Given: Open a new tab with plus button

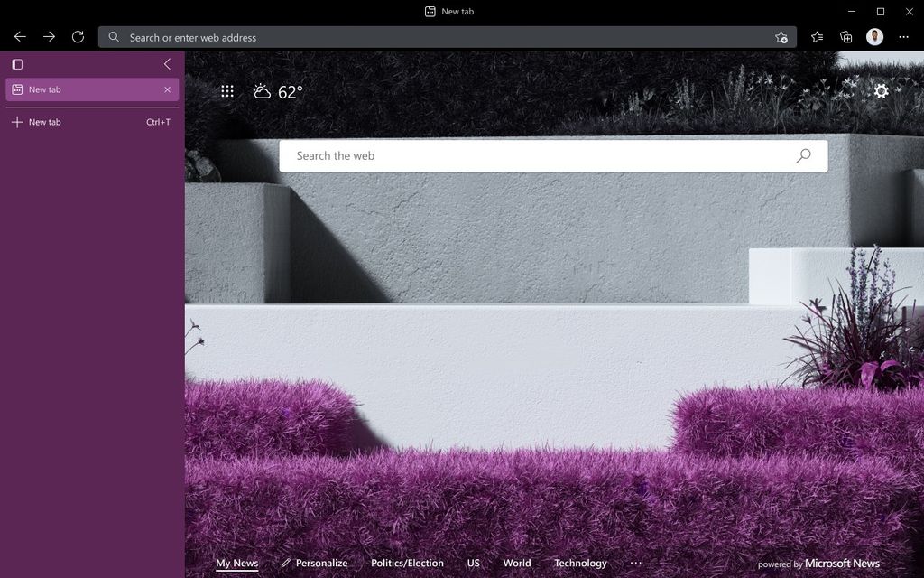Looking at the screenshot, I should tap(17, 122).
